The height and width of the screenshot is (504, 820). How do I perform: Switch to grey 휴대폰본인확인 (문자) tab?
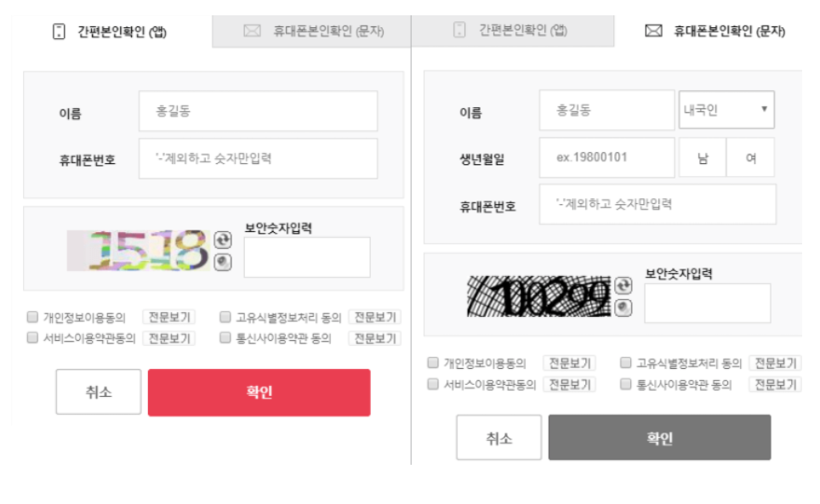coord(311,31)
